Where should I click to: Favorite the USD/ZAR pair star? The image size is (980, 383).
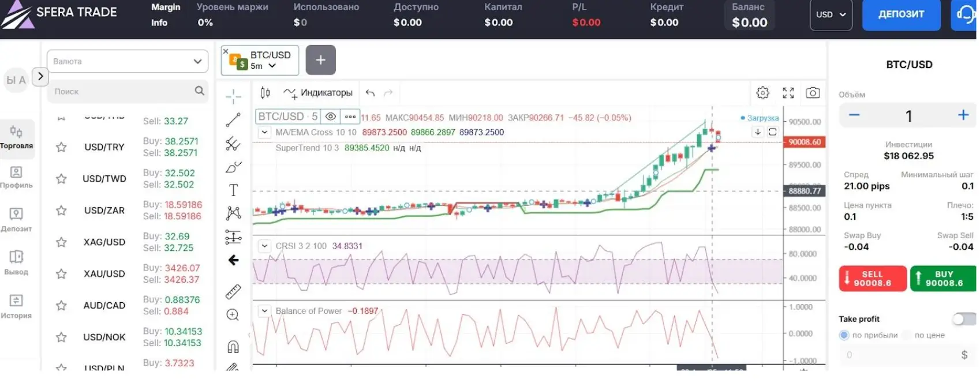pyautogui.click(x=61, y=211)
